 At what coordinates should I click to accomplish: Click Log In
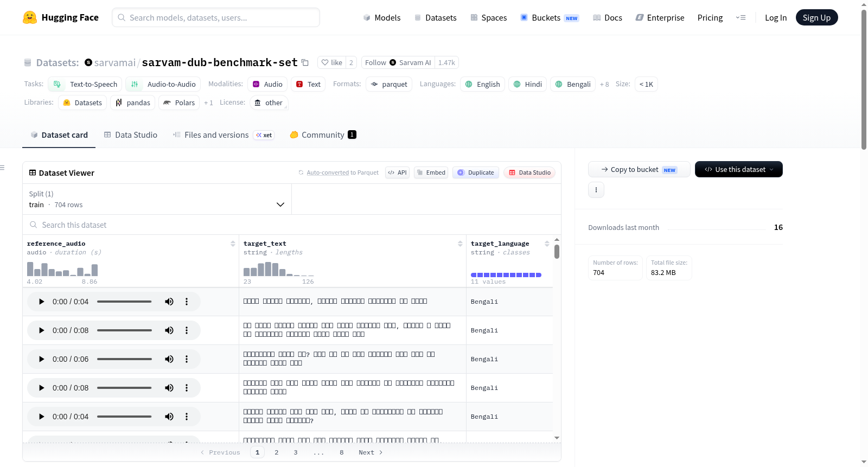[776, 17]
